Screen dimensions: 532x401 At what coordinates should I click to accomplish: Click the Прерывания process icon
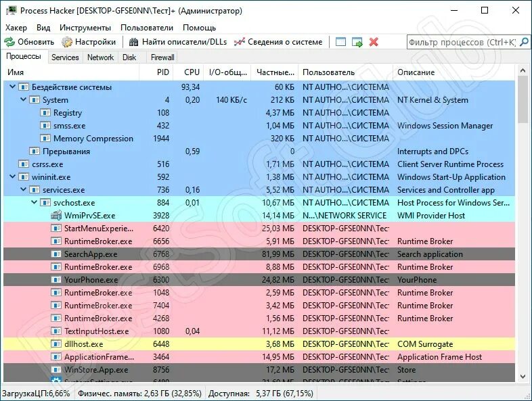point(35,151)
